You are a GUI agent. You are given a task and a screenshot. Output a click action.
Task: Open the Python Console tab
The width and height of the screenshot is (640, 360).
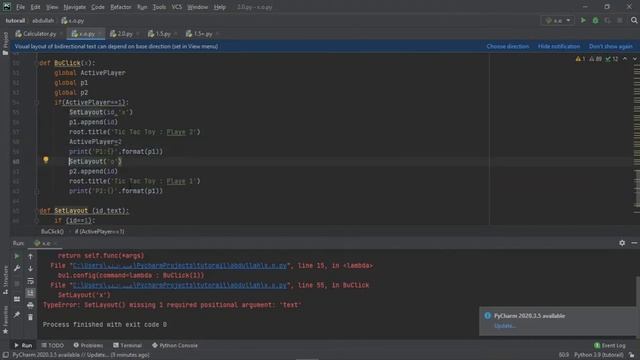pos(175,345)
